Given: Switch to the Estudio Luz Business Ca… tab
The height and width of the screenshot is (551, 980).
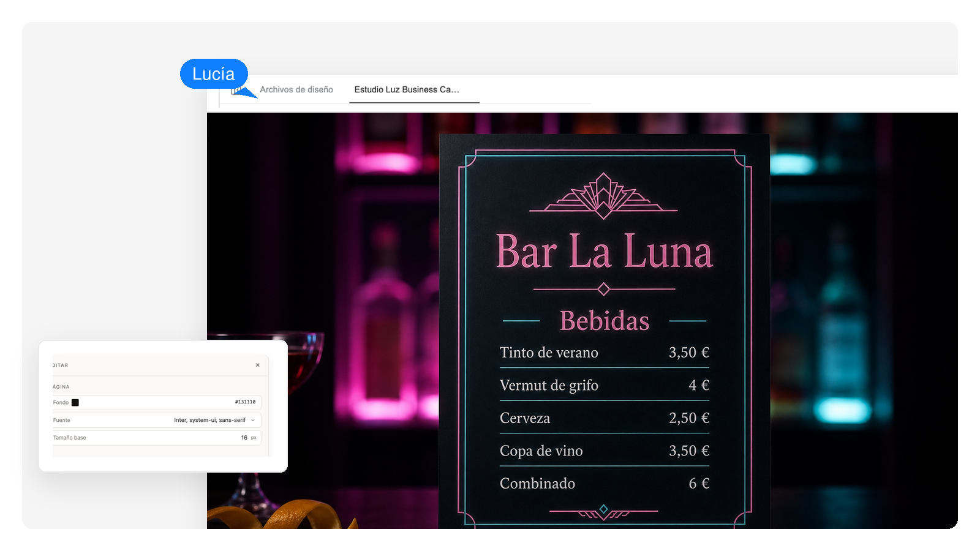Looking at the screenshot, I should tap(407, 89).
